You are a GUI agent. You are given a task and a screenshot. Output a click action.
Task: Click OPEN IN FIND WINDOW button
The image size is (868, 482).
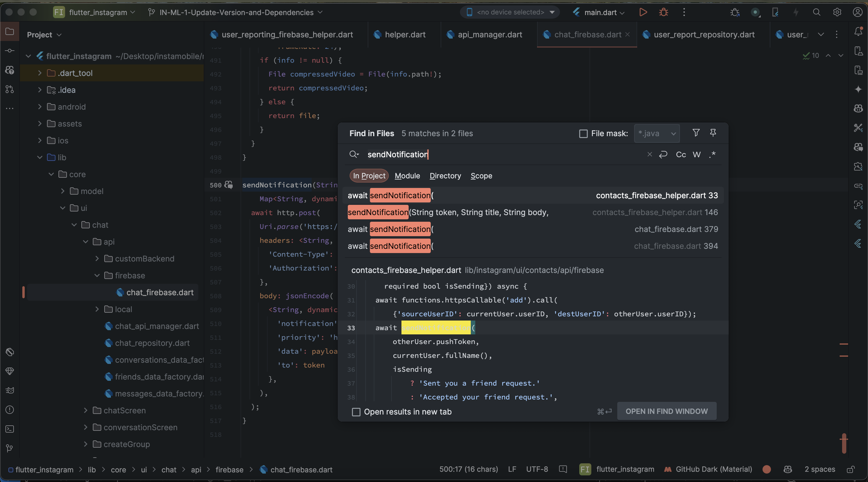click(666, 411)
